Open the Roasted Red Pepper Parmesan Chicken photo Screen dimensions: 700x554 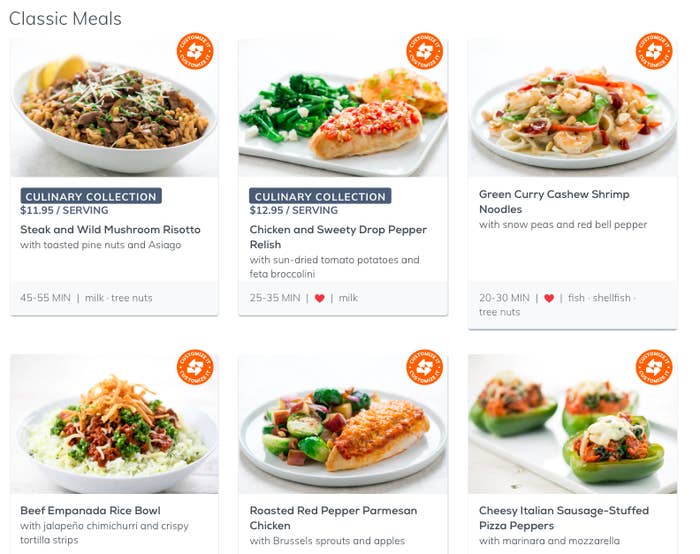coord(343,424)
